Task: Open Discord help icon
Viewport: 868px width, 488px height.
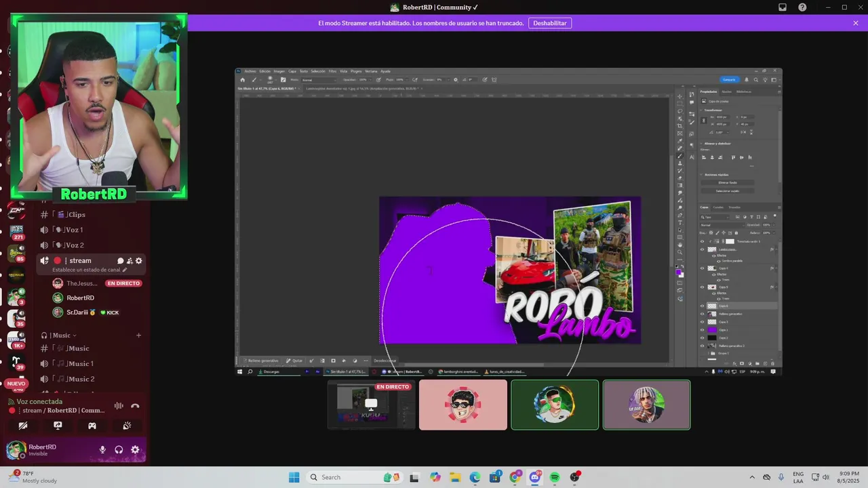Action: click(x=803, y=7)
